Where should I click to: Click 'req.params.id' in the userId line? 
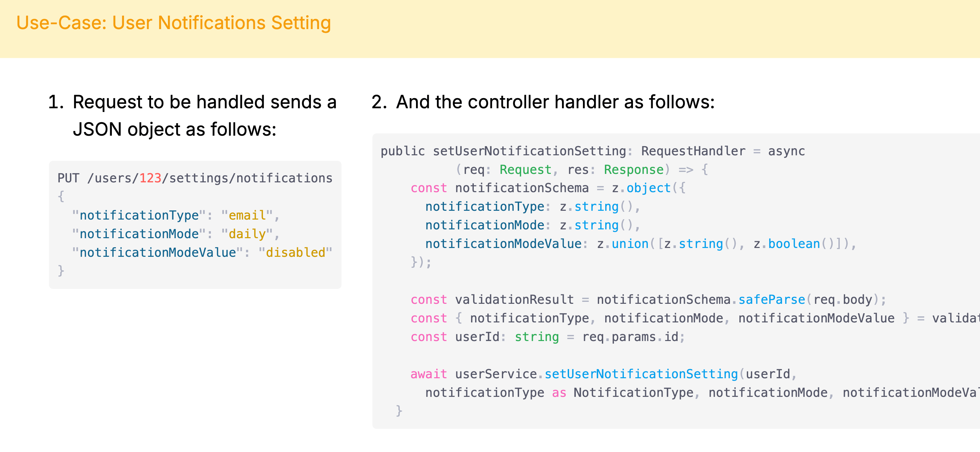click(x=630, y=337)
